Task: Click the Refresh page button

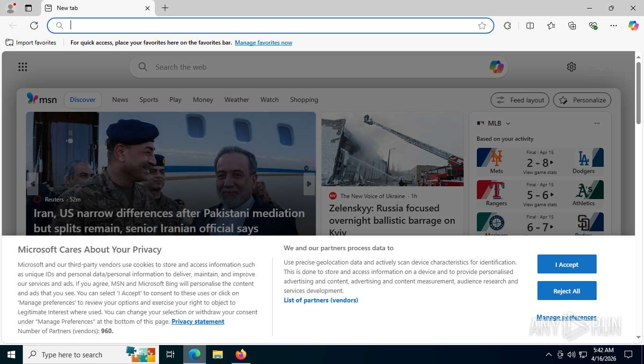Action: coord(34,26)
